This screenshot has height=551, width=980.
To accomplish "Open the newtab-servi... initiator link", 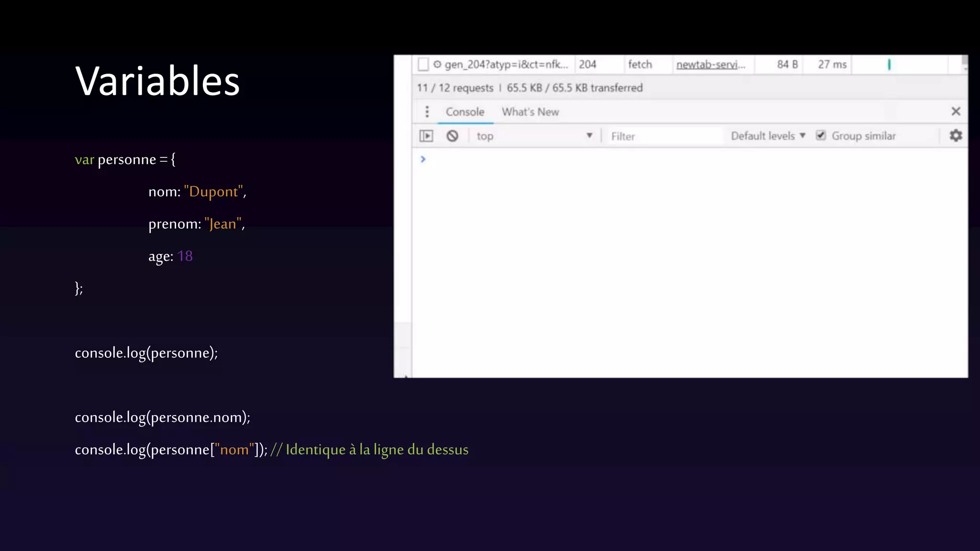I will pyautogui.click(x=711, y=65).
